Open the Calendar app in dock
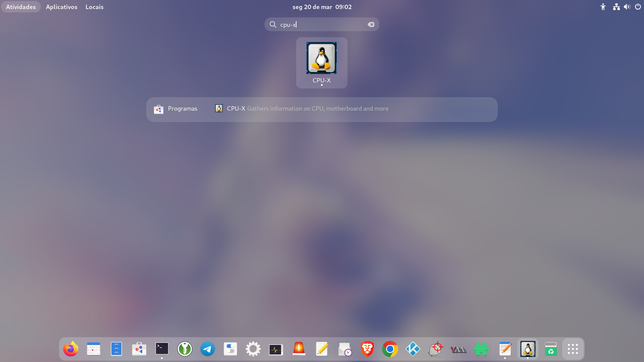The height and width of the screenshot is (362, 644). pos(94,349)
